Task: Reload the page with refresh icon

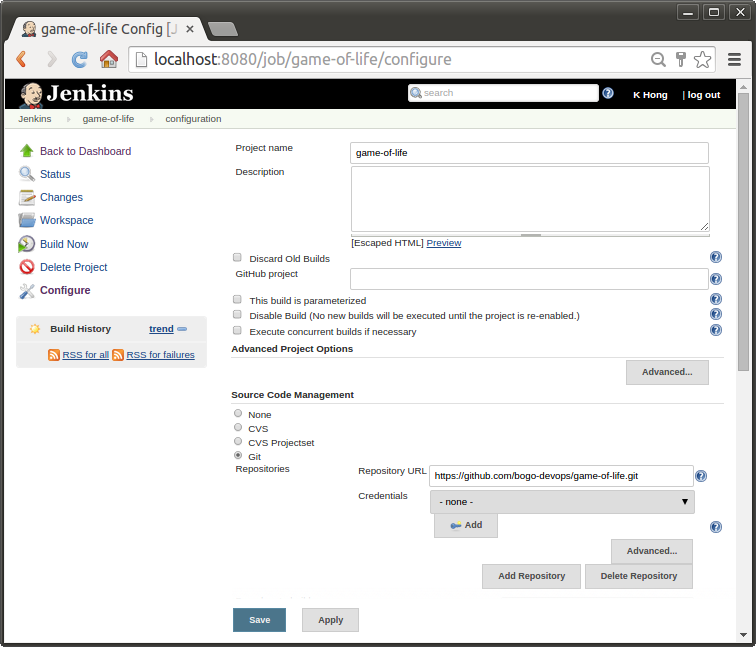Action: [80, 59]
